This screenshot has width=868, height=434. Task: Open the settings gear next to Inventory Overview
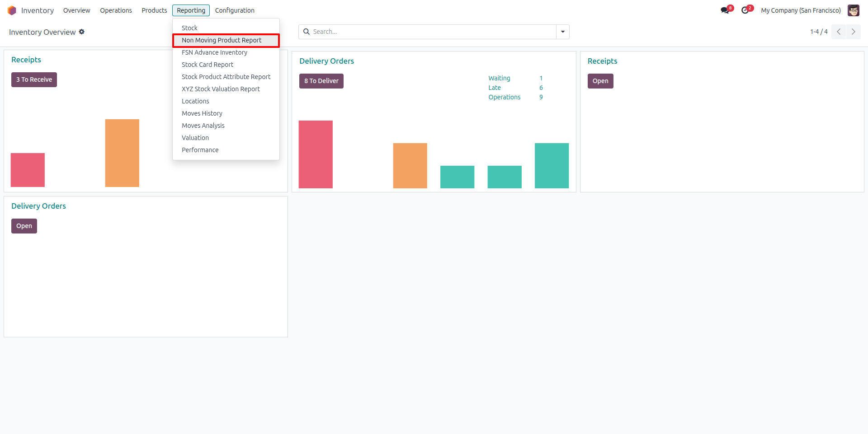(82, 32)
